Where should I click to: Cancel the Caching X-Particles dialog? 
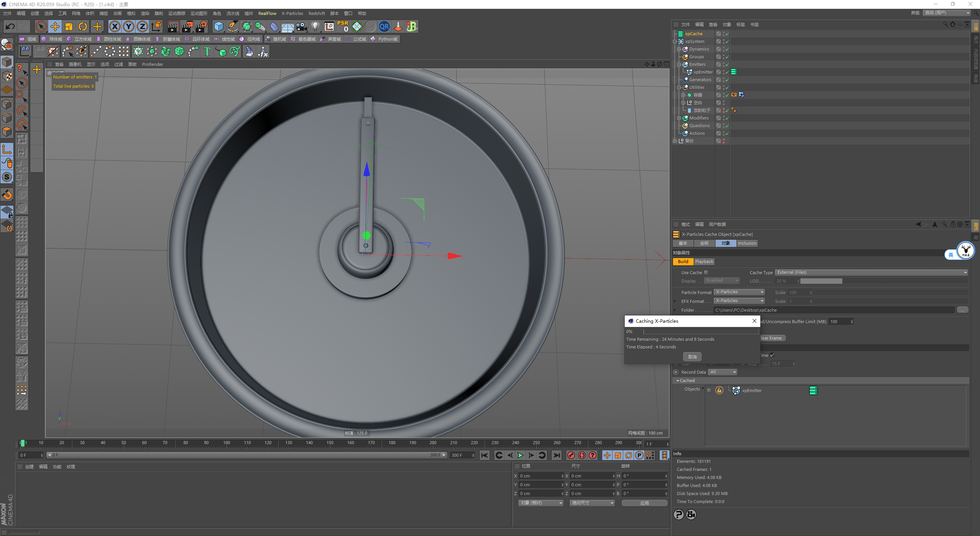tap(692, 357)
